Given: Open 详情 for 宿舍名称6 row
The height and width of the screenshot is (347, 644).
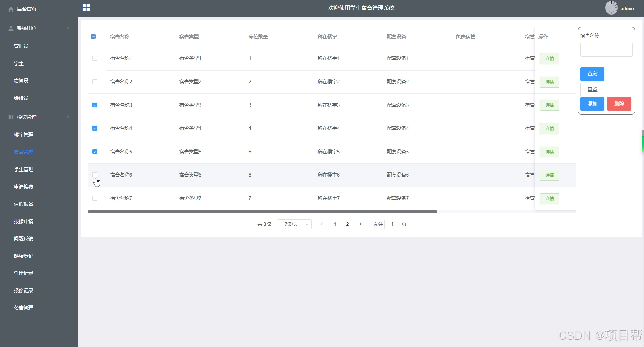Looking at the screenshot, I should click(x=549, y=175).
